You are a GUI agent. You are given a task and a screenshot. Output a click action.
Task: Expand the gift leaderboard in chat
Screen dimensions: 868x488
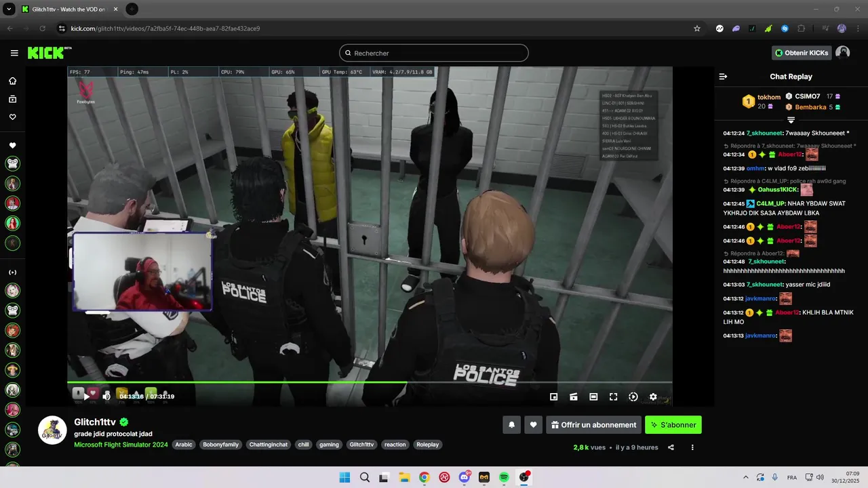(791, 120)
